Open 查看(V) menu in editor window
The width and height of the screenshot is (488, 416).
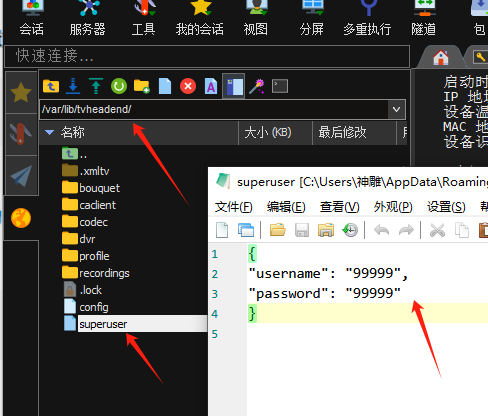(340, 207)
